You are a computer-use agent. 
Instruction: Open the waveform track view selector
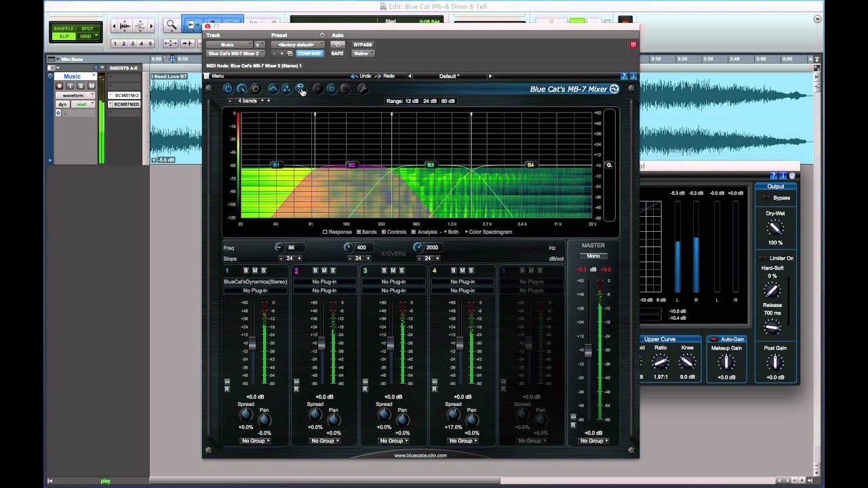(x=74, y=96)
